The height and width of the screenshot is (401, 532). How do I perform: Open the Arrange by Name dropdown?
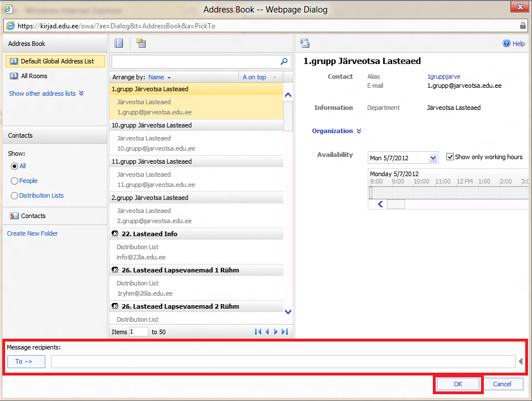click(x=159, y=78)
